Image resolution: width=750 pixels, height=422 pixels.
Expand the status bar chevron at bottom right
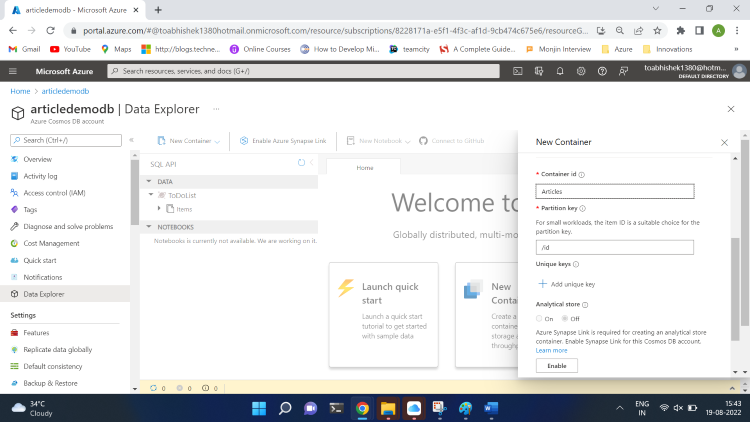[732, 388]
